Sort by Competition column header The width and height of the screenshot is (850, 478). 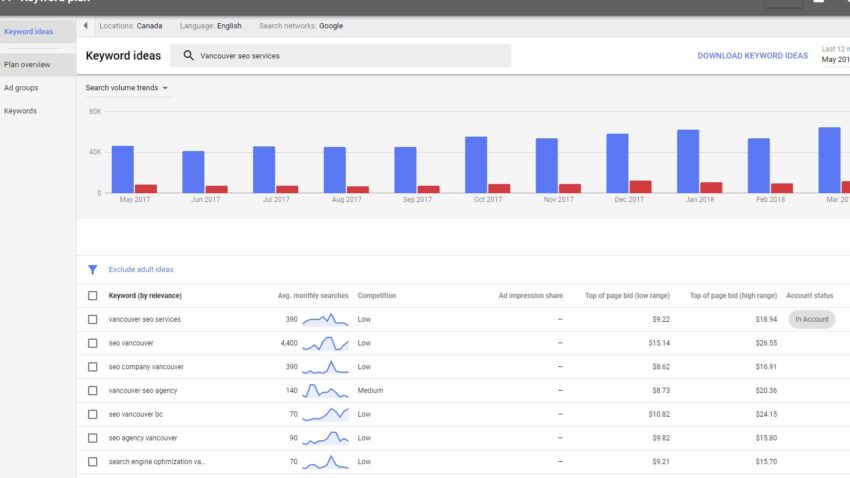377,295
